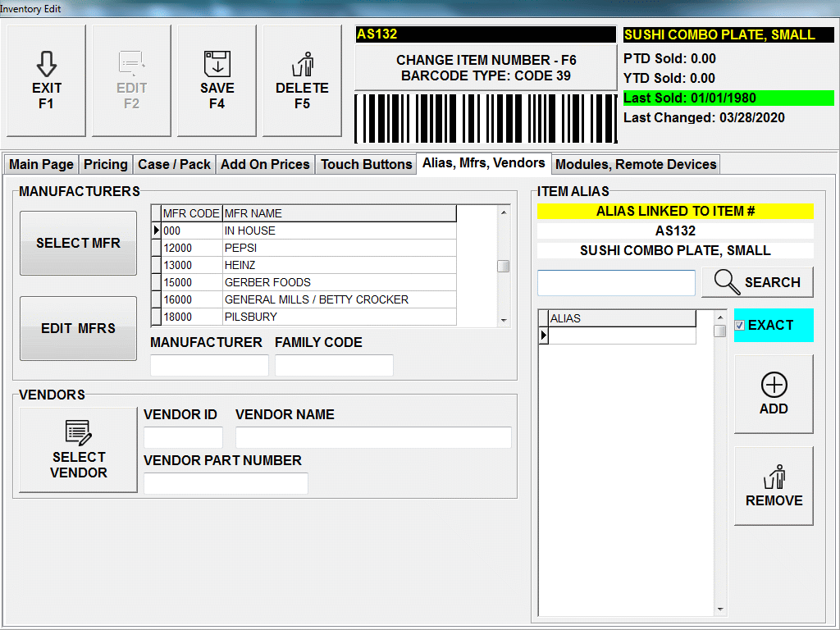Click the SELECT MFR button
Image resolution: width=840 pixels, height=630 pixels.
tap(78, 244)
